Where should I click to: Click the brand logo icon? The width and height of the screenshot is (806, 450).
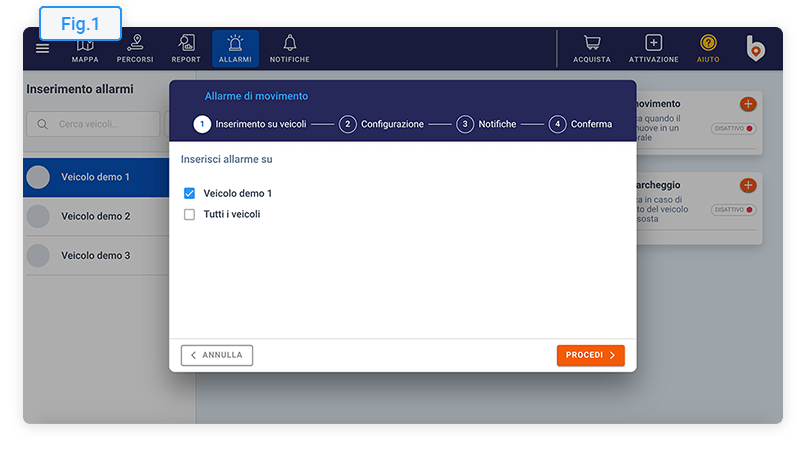(x=756, y=48)
